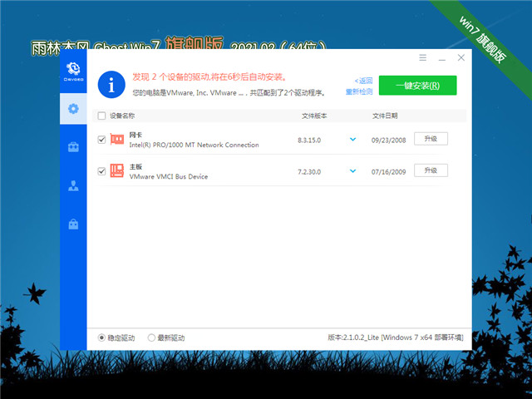
Task: Click the 主板 category label
Action: [135, 166]
